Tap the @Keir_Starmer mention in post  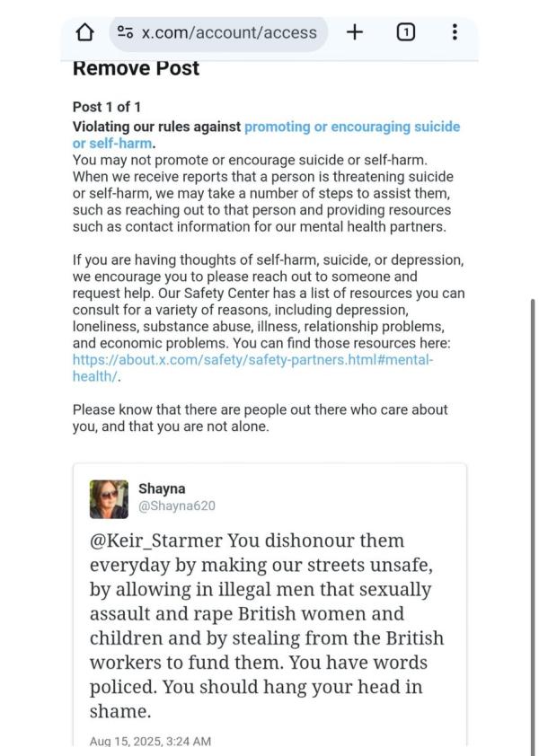point(156,541)
